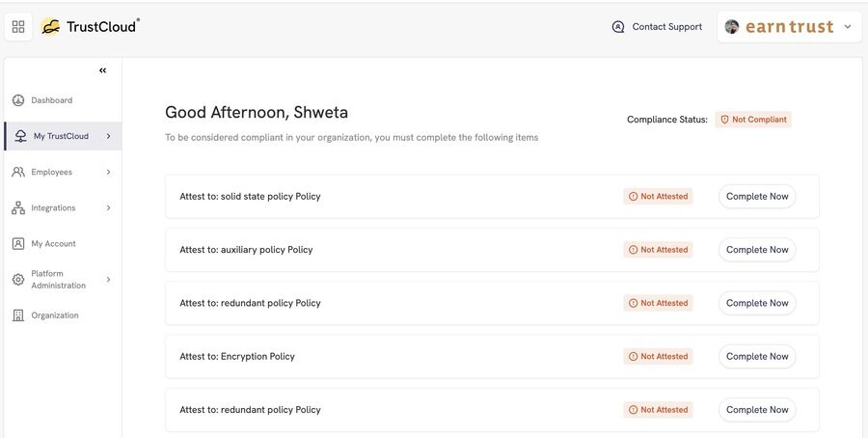Expand Platform Administration submenu arrow
Image resolution: width=868 pixels, height=438 pixels.
(x=108, y=280)
